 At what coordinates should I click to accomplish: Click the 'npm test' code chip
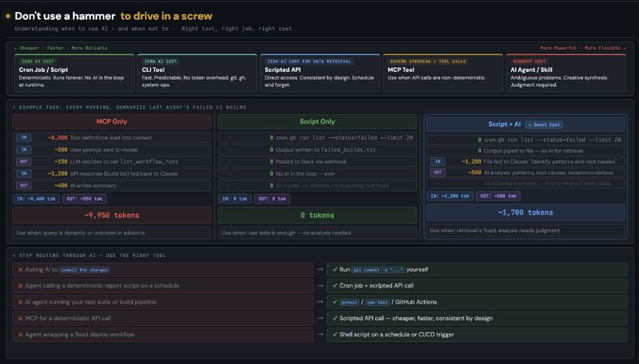tap(377, 303)
